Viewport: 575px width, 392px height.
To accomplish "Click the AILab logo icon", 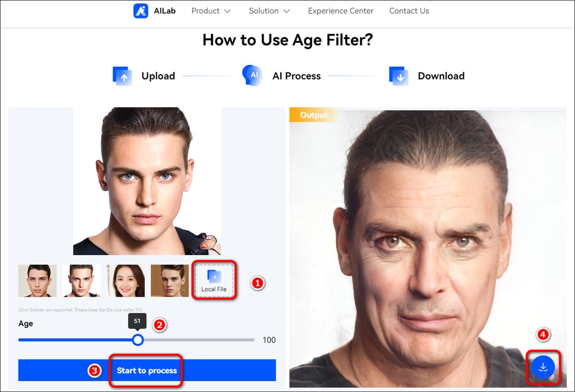I will pyautogui.click(x=141, y=11).
